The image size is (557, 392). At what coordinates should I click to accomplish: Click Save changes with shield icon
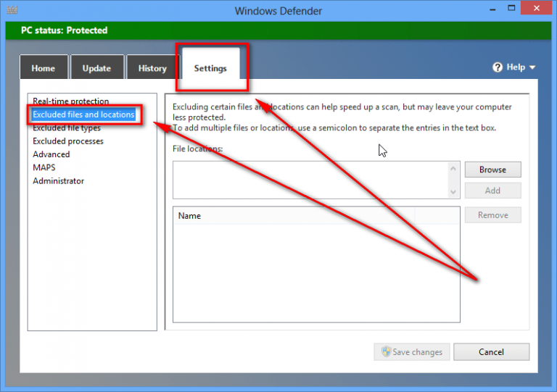click(x=412, y=352)
